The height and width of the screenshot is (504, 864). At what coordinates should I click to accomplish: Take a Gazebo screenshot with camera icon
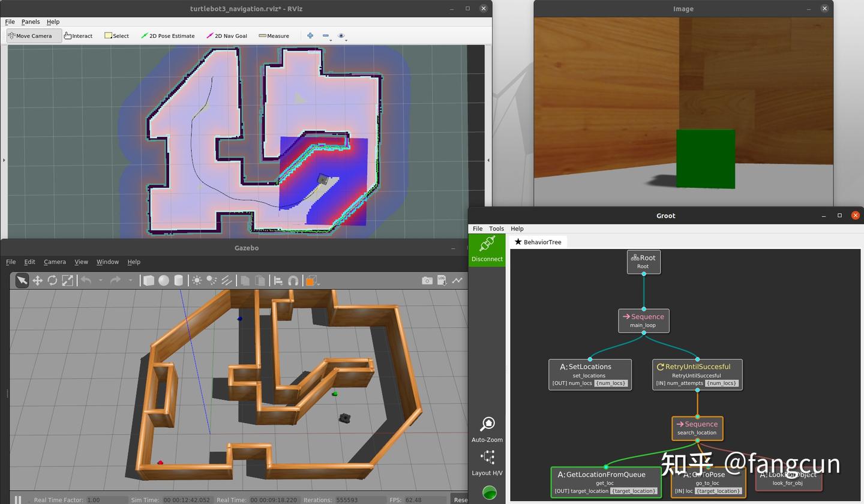click(427, 280)
